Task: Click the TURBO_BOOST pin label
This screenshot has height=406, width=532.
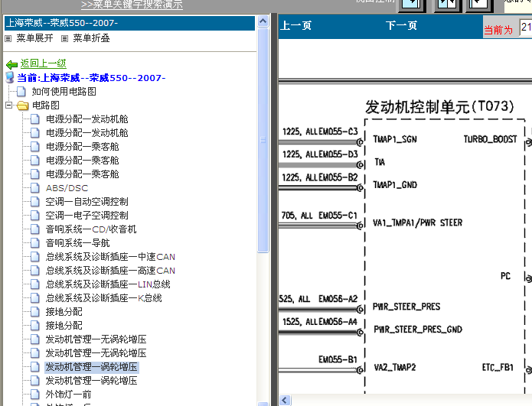Action: 490,139
